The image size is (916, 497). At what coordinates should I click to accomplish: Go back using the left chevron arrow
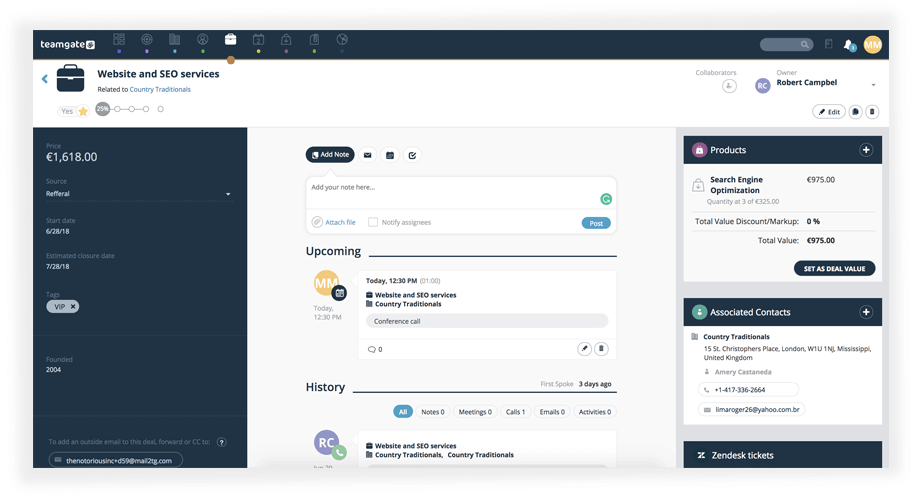[45, 79]
